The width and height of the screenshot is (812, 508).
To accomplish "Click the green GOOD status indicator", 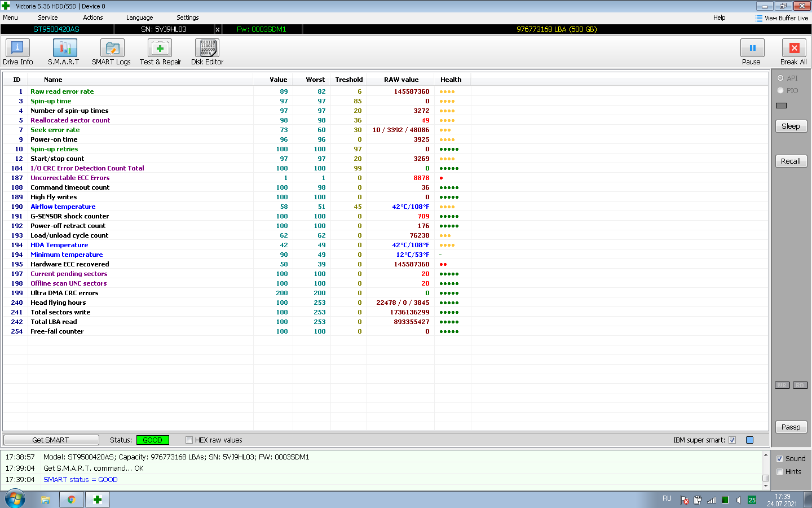I will click(x=153, y=440).
